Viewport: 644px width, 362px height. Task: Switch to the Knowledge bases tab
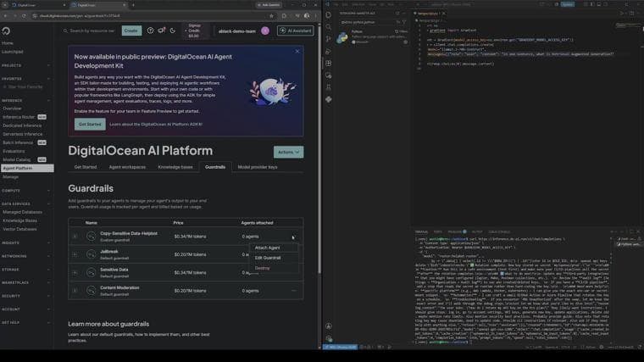[x=175, y=167]
